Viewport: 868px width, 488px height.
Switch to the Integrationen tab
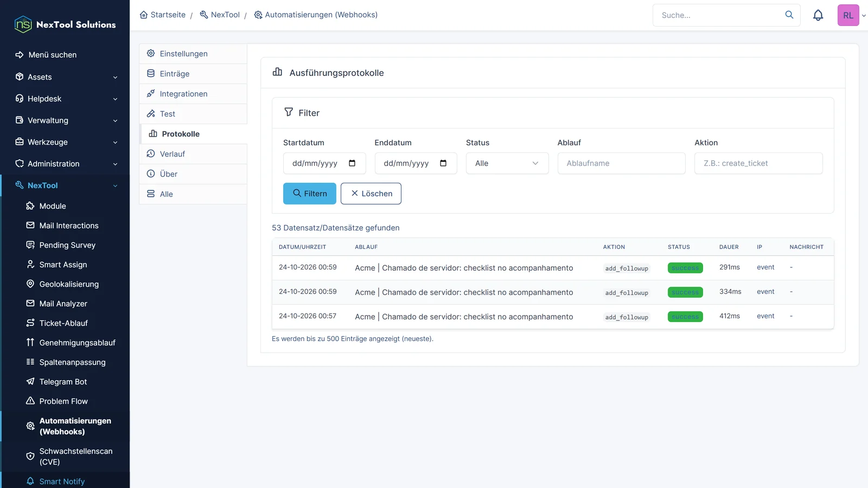point(193,94)
